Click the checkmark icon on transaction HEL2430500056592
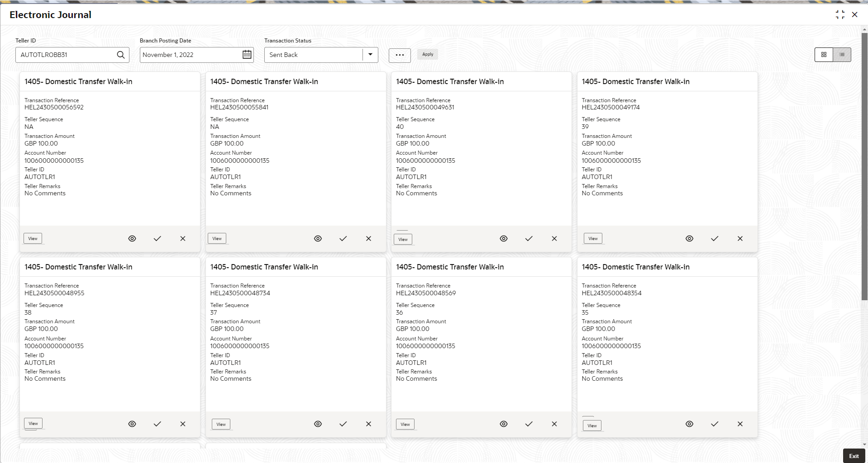868x463 pixels. (x=157, y=239)
